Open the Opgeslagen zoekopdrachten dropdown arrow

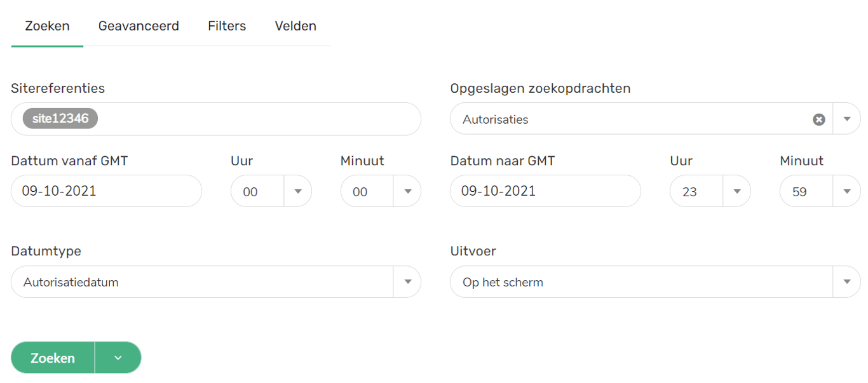coord(846,119)
